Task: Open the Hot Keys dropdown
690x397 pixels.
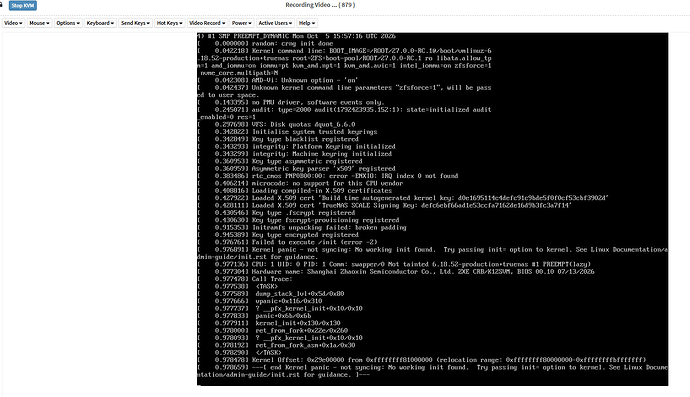Action: 169,23
